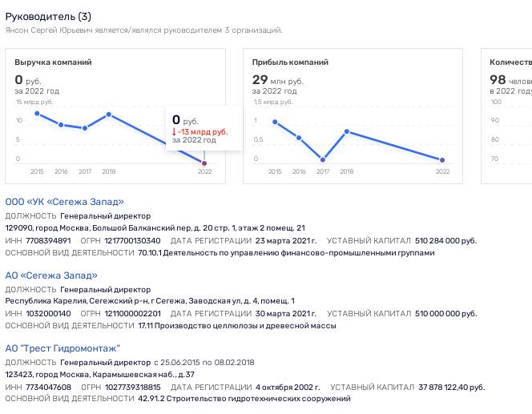
Task: Select the Выручка компаний card heading
Action: [x=53, y=62]
